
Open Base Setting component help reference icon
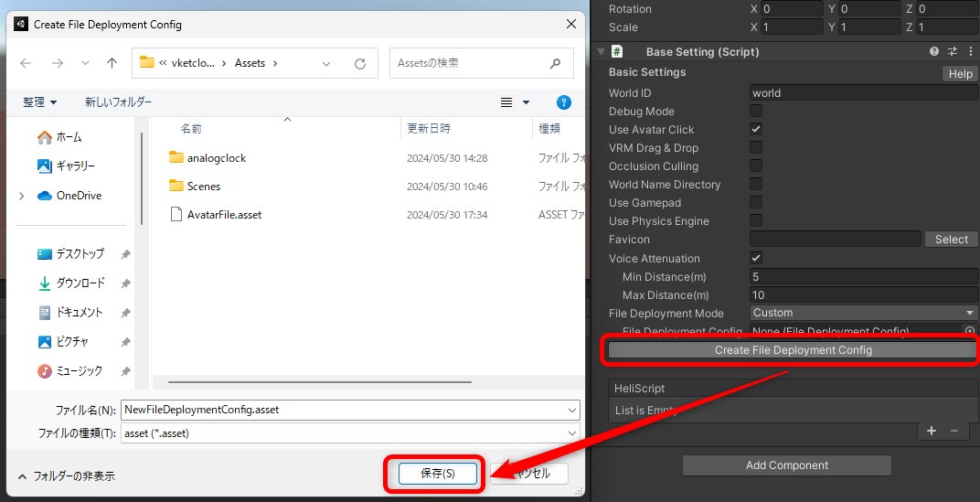pyautogui.click(x=933, y=52)
